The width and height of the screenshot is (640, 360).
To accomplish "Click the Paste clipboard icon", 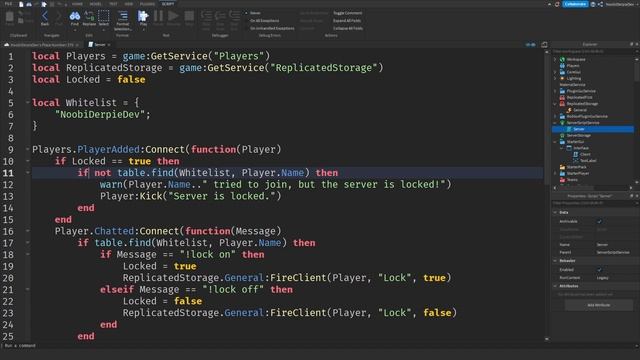I will pos(9,16).
